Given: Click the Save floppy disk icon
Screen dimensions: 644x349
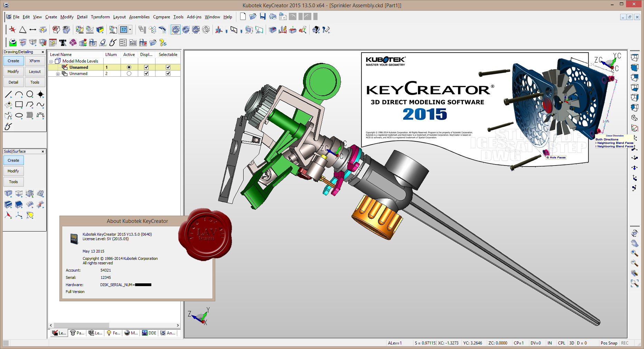Looking at the screenshot, I should point(263,17).
